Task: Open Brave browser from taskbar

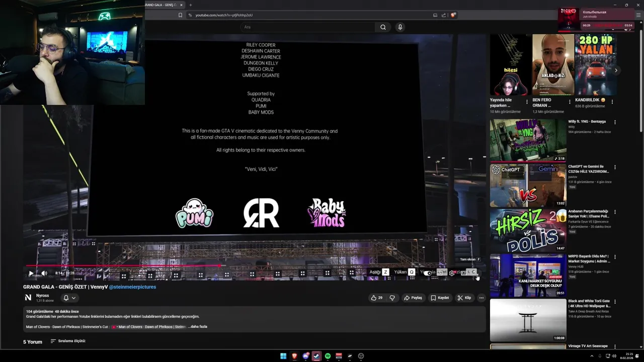Action: (x=294, y=356)
